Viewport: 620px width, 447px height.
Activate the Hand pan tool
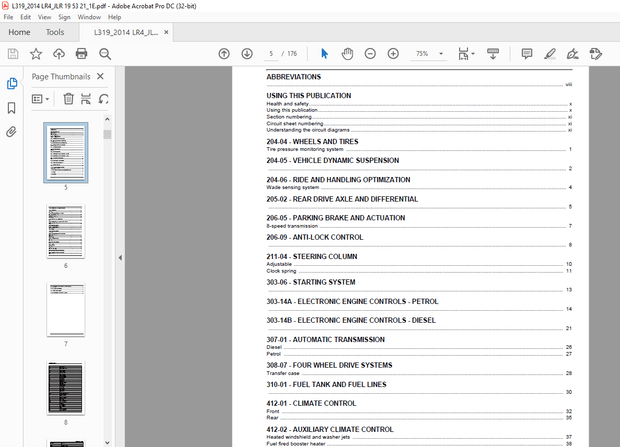tap(347, 54)
